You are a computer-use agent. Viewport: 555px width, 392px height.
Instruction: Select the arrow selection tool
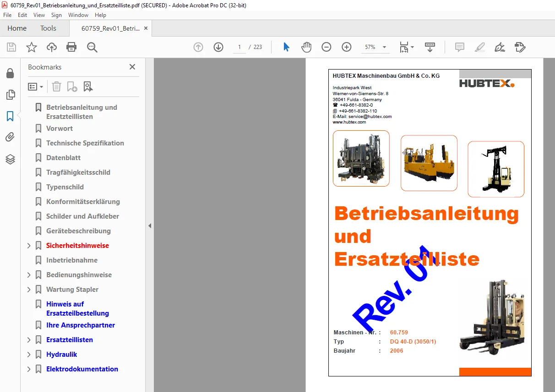click(x=286, y=47)
